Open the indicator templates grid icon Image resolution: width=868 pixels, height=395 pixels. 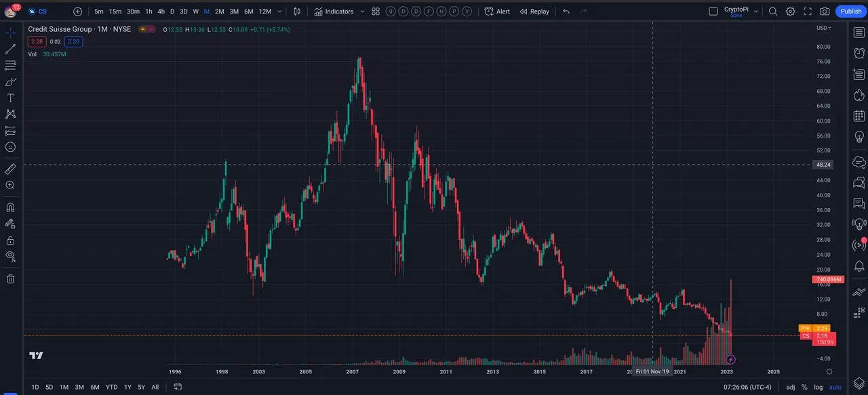click(x=376, y=12)
